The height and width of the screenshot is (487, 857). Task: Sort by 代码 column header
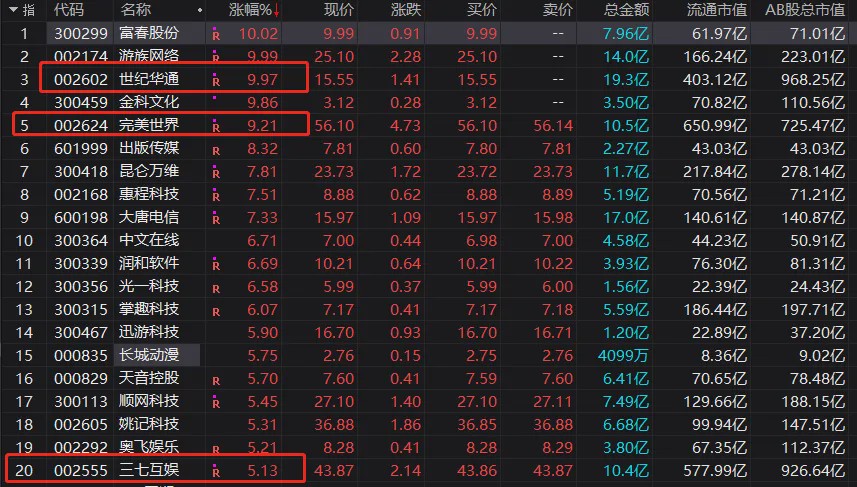click(69, 9)
